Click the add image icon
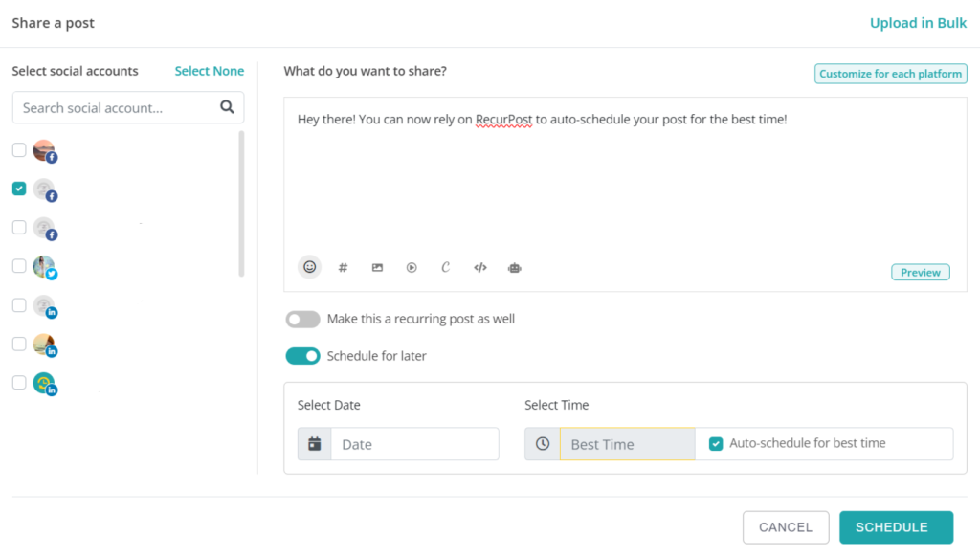Image resolution: width=980 pixels, height=557 pixels. [377, 268]
